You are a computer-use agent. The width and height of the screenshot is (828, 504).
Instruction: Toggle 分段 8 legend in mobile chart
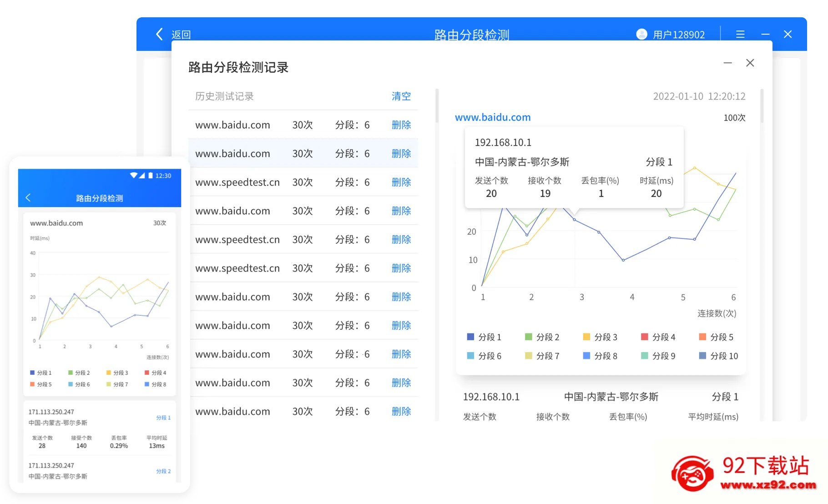tap(156, 384)
